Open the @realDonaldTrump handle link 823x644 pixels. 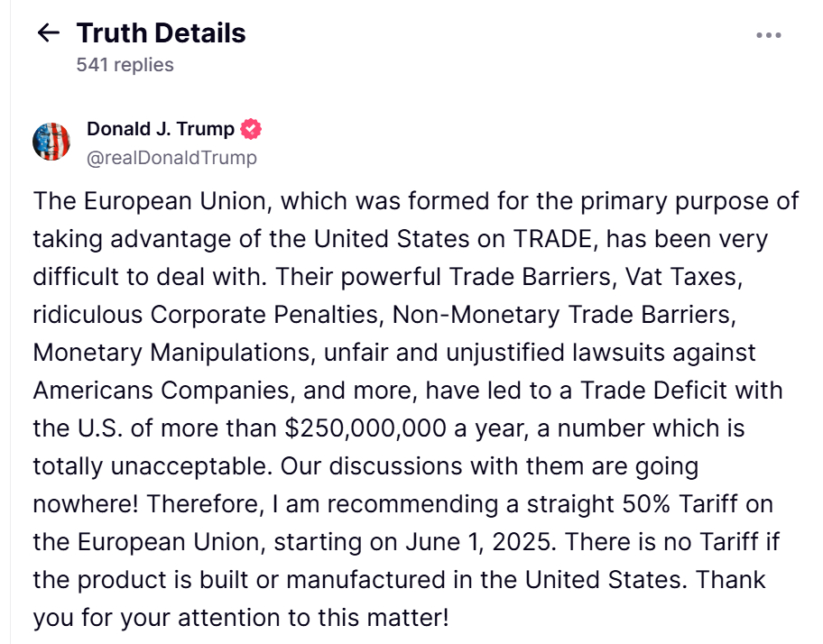[x=171, y=157]
